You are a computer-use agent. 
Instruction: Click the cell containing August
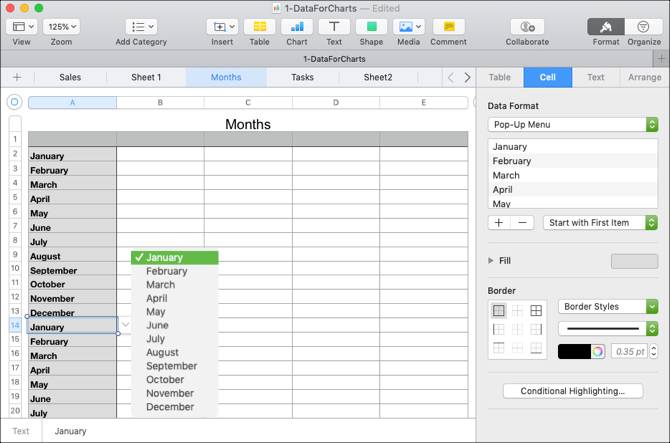[x=72, y=256]
